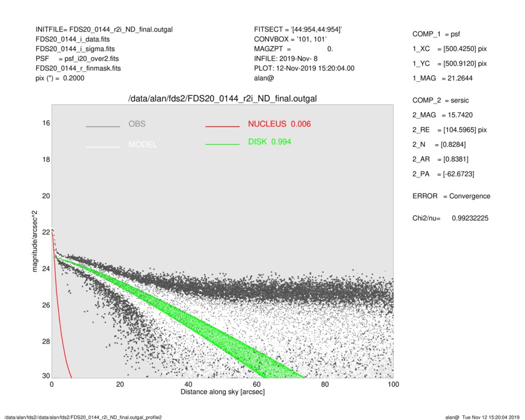
Task: Click the COMP_2 = sersic label
Action: click(x=441, y=100)
